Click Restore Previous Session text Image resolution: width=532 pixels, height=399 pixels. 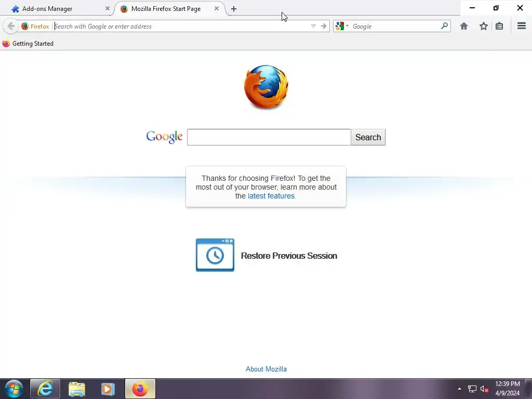[289, 256]
